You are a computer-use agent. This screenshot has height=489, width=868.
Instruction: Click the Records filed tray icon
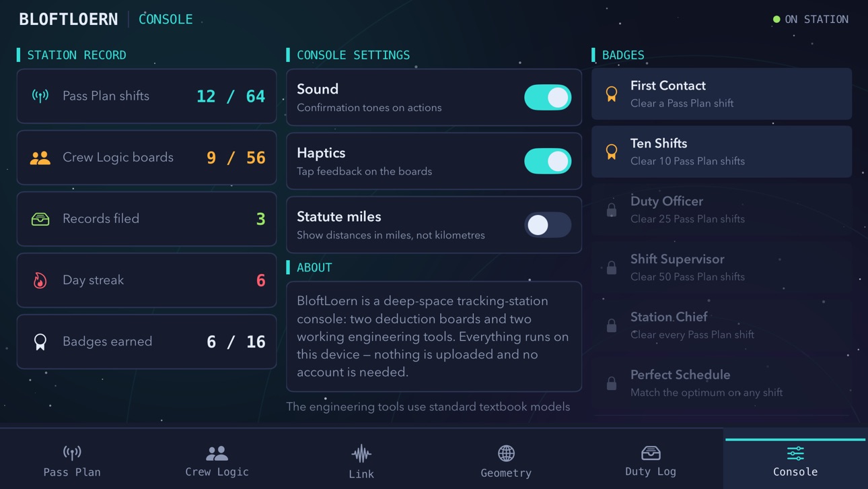coord(40,219)
